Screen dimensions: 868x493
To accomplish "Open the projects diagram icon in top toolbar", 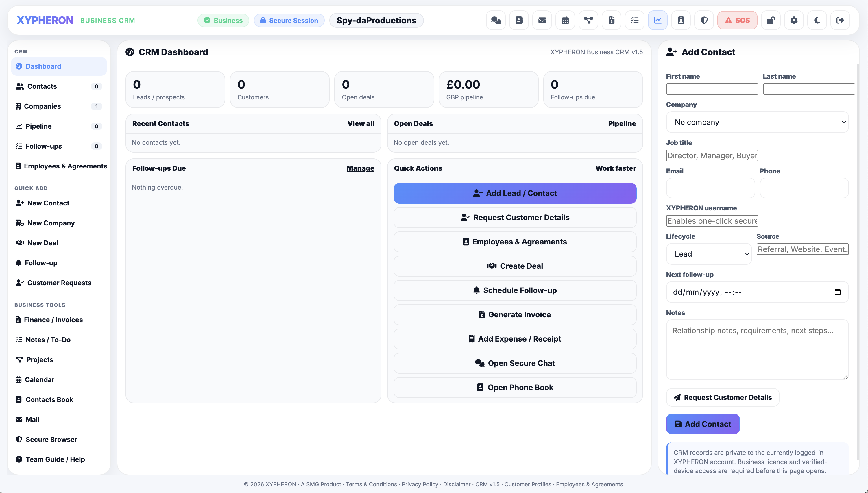I will tap(588, 20).
